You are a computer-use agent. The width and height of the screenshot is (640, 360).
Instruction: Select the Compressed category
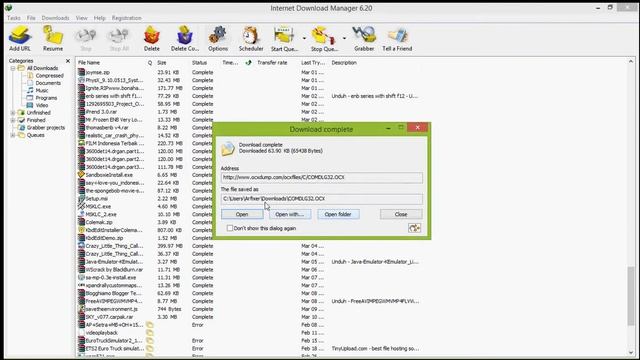49,76
